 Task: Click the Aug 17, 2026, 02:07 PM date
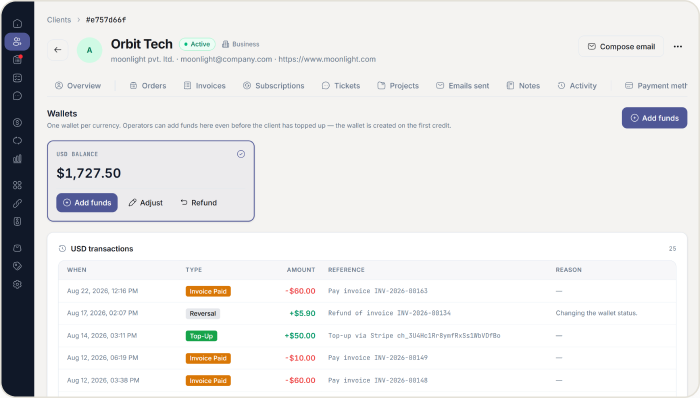[x=102, y=313]
